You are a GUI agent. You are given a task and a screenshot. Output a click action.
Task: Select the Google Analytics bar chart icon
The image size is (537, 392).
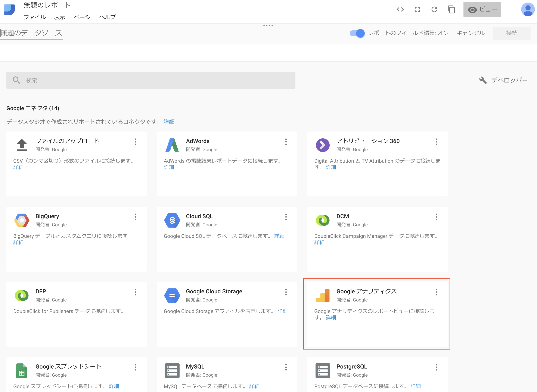(322, 295)
